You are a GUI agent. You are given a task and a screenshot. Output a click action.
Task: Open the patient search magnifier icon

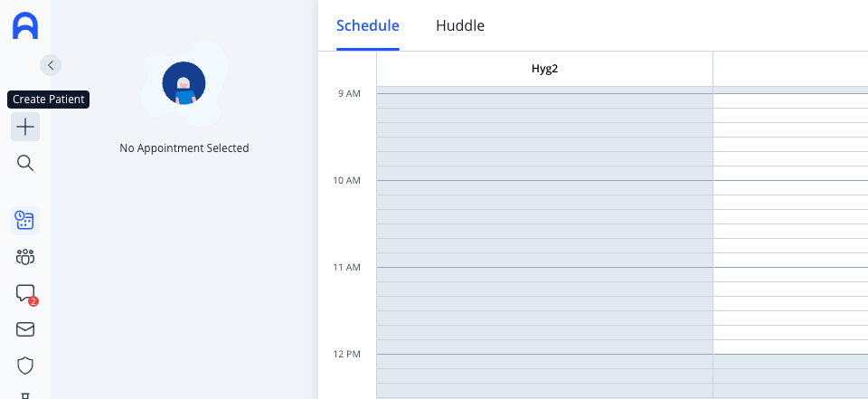click(25, 163)
